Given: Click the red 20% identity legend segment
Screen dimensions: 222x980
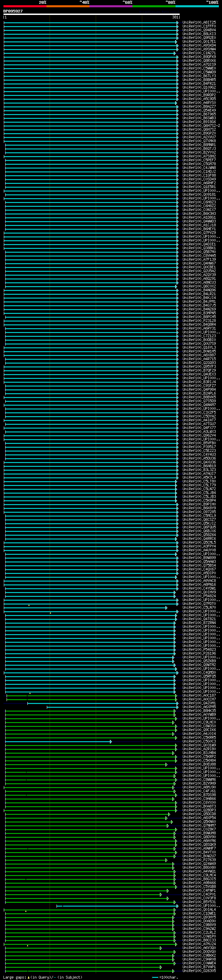Looking at the screenshot, I should click(x=25, y=6).
